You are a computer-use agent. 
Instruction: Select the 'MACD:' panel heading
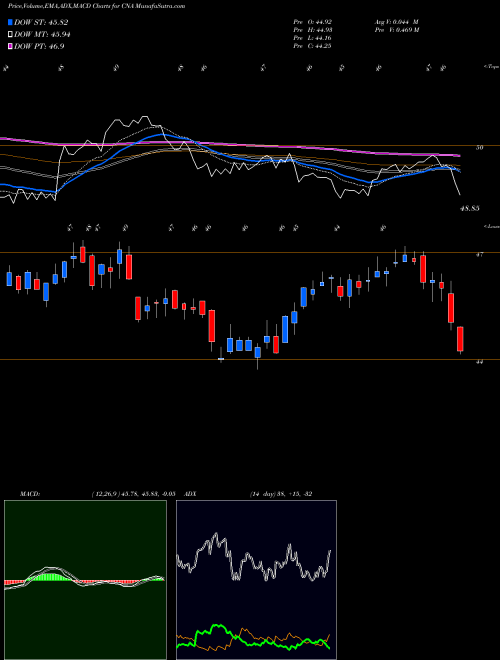tap(29, 494)
